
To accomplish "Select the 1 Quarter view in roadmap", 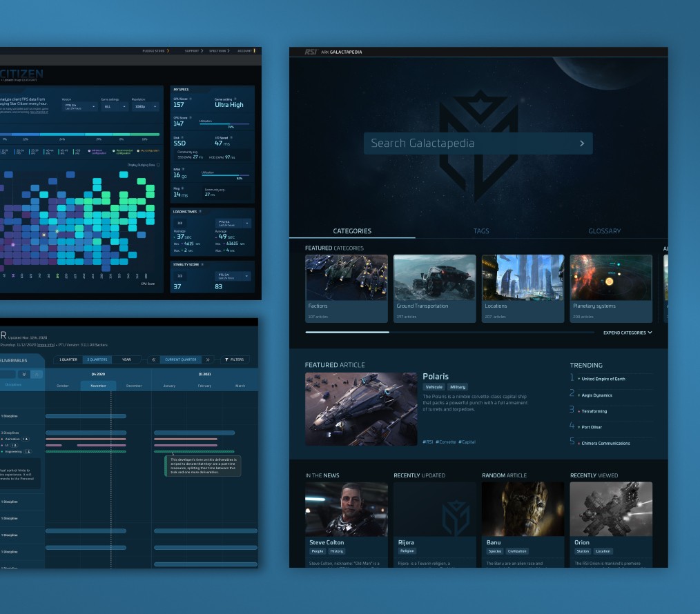I will (68, 359).
